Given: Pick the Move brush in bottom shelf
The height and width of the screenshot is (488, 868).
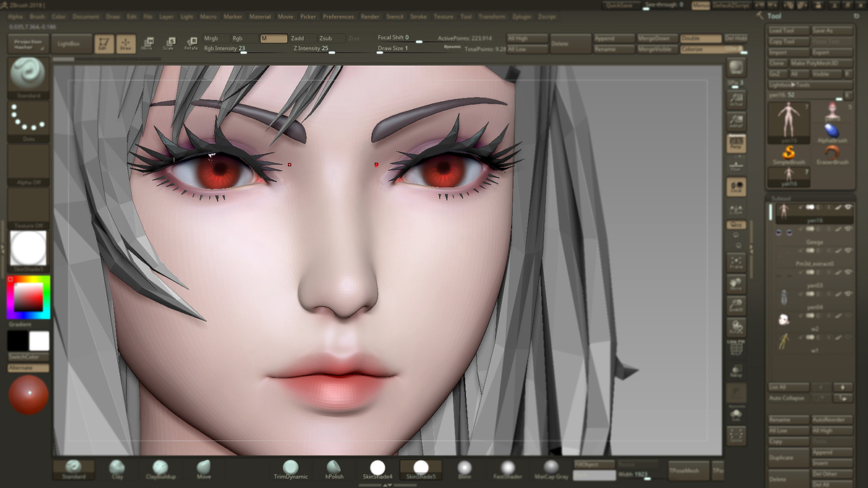Looking at the screenshot, I should click(x=204, y=469).
